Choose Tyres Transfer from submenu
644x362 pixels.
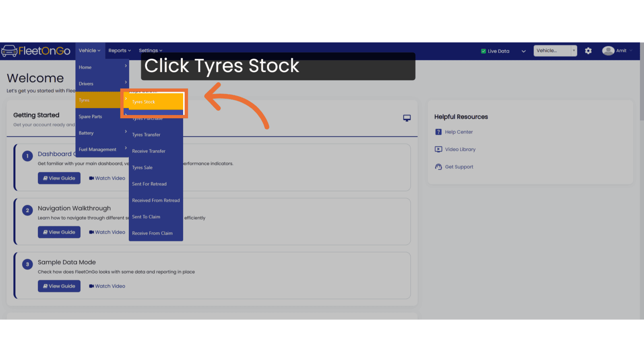[x=156, y=135]
